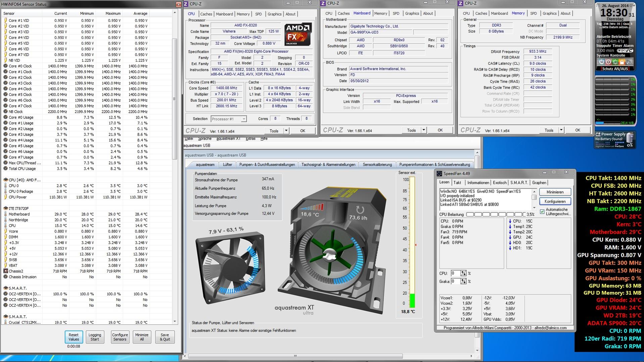Click the Reset Values button in HWiNFO64
Image resolution: width=644 pixels, height=362 pixels.
(x=73, y=337)
